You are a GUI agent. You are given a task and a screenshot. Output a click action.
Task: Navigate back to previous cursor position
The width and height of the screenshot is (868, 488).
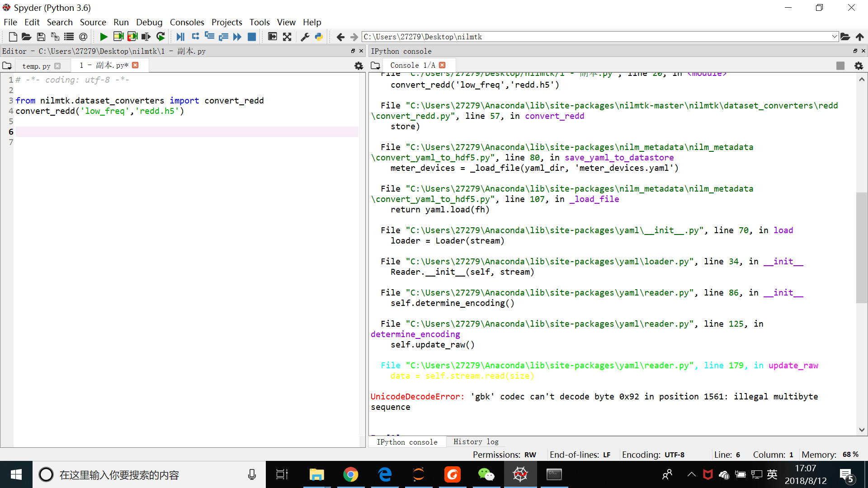(x=340, y=37)
